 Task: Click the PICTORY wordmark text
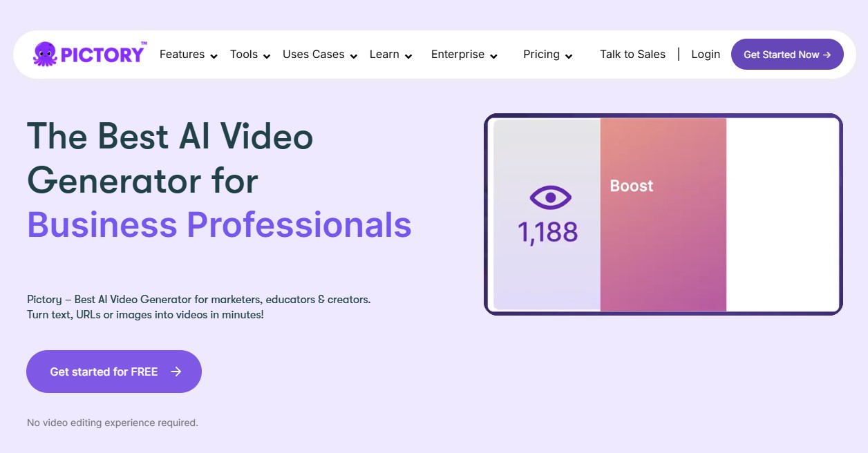pos(103,55)
